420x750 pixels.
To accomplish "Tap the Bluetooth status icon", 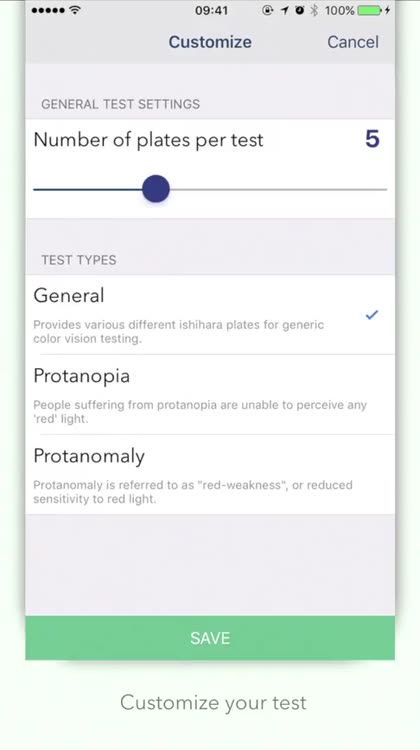I will click(x=314, y=10).
